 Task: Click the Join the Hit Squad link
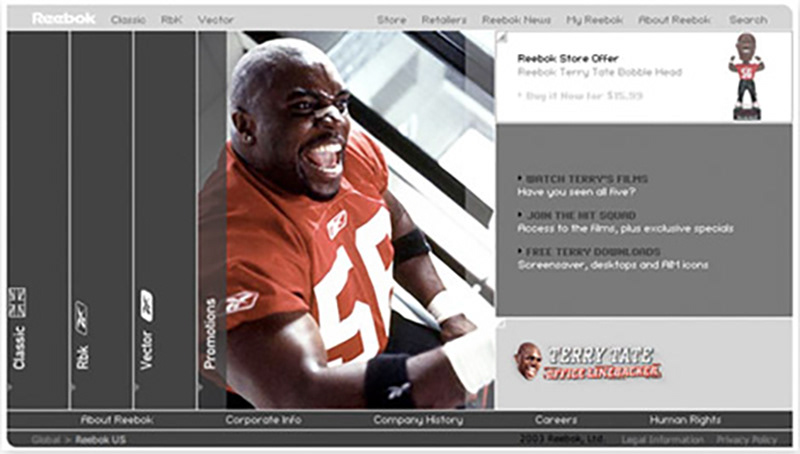[581, 215]
